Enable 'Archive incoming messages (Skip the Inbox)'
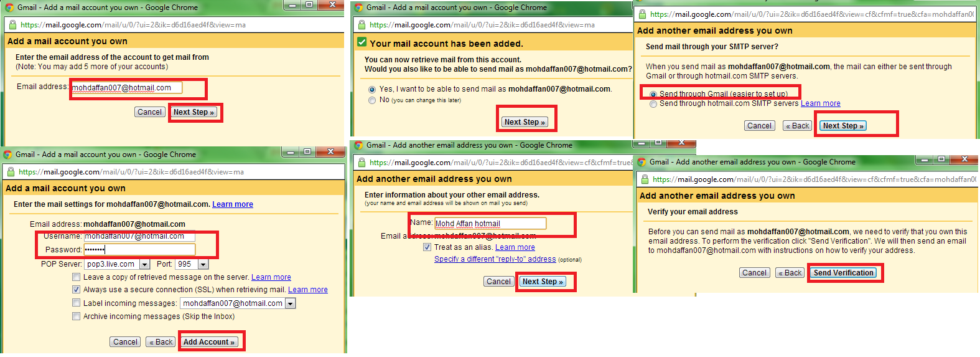The image size is (980, 357). tap(76, 317)
